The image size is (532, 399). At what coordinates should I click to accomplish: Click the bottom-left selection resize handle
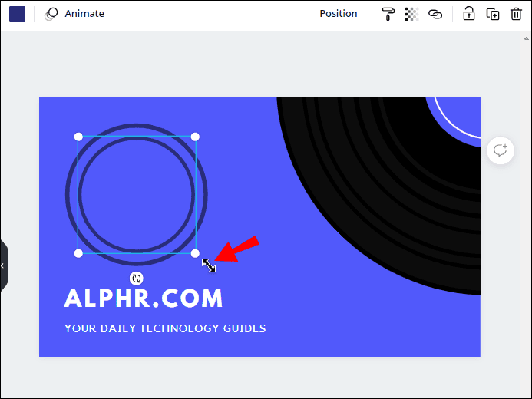(x=78, y=253)
